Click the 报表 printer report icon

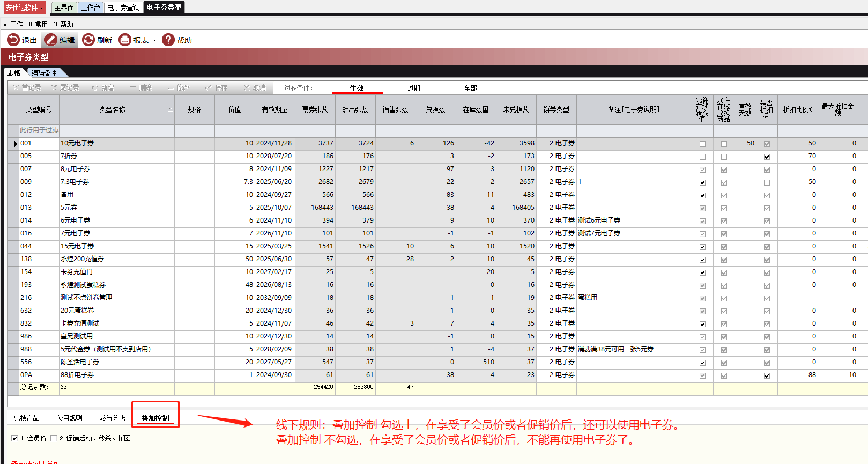(125, 40)
